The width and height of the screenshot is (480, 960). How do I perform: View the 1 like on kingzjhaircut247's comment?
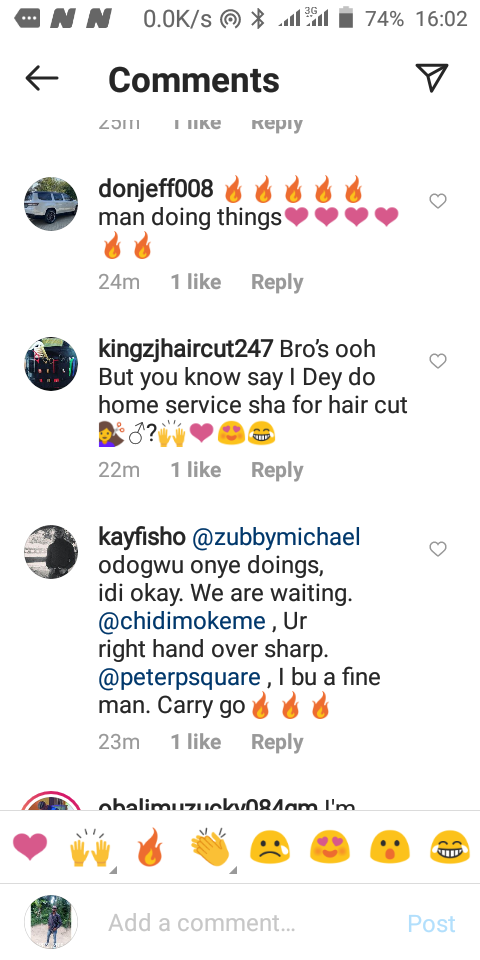195,470
